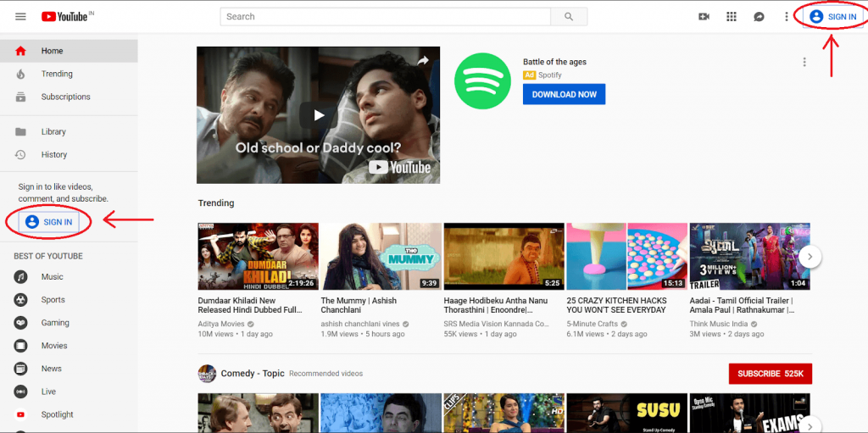Viewport: 868px width, 433px height.
Task: Click the Spotify logo in the ad
Action: click(x=481, y=82)
